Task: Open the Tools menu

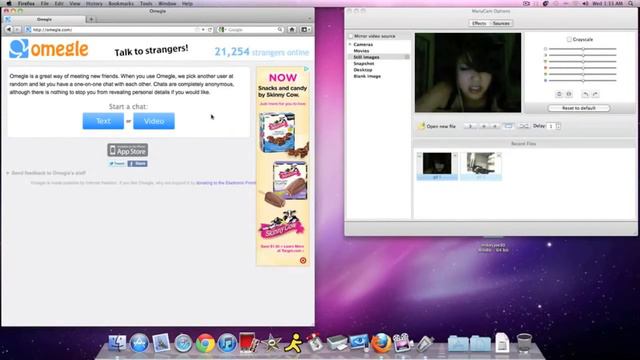Action: tap(146, 3)
